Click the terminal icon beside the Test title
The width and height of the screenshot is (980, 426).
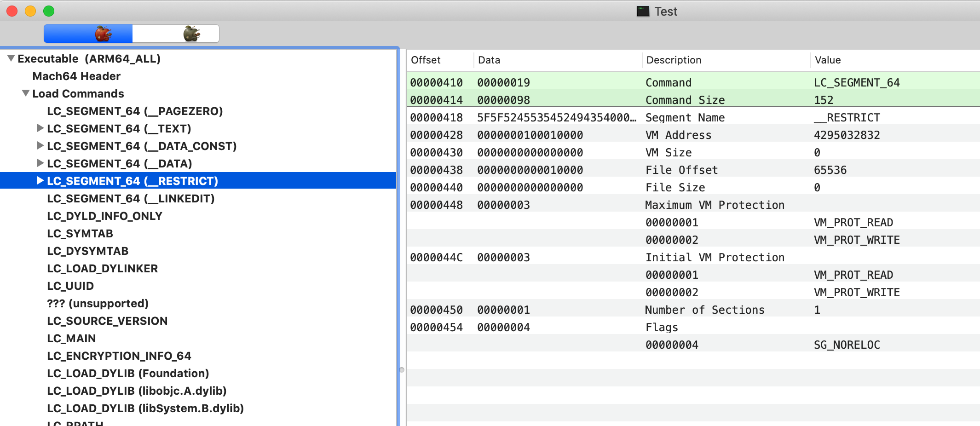click(643, 11)
